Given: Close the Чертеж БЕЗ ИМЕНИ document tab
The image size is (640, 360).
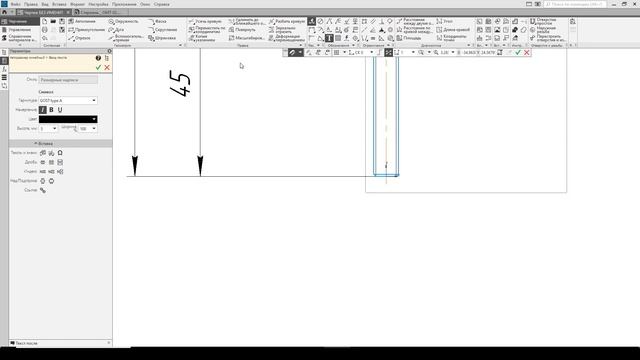Looking at the screenshot, I should point(69,13).
